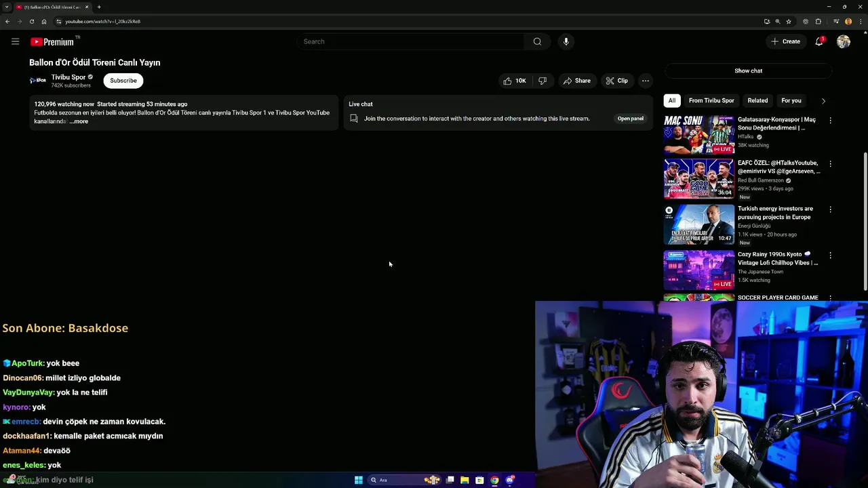Viewport: 868px width, 488px height.
Task: Open Microsoft Store from the taskbar
Action: point(479,480)
